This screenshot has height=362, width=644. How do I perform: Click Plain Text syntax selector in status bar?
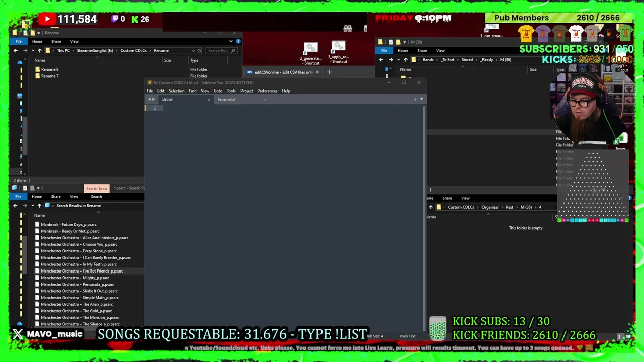(x=408, y=336)
